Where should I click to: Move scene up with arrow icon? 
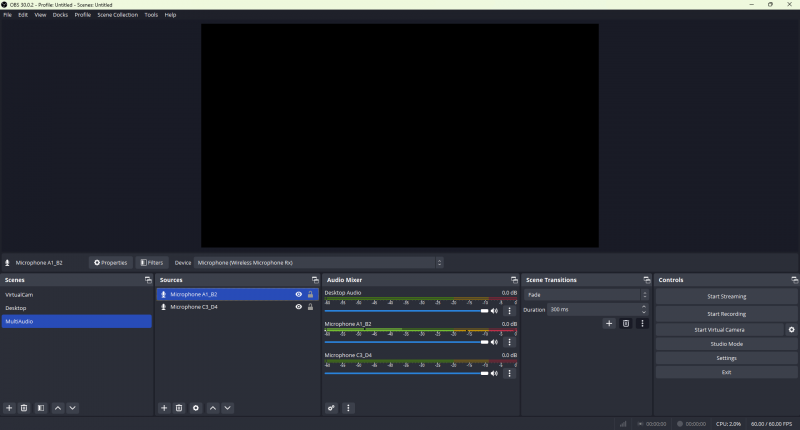[x=58, y=408]
